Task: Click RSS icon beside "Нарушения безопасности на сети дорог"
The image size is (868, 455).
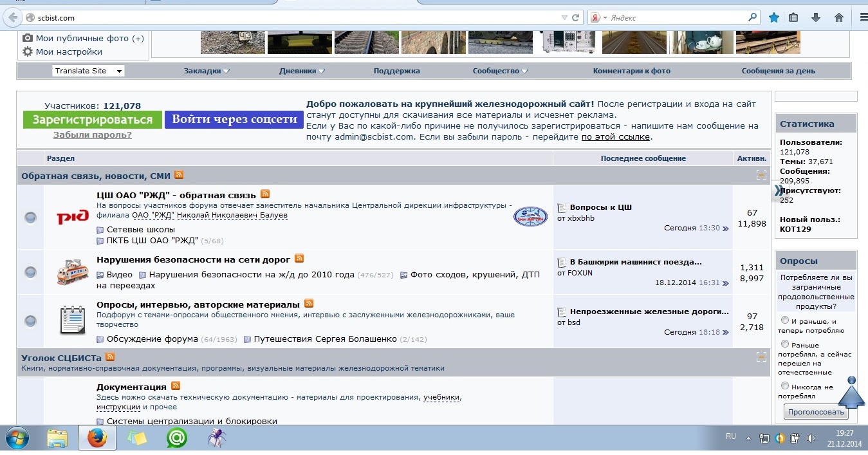Action: click(x=299, y=259)
